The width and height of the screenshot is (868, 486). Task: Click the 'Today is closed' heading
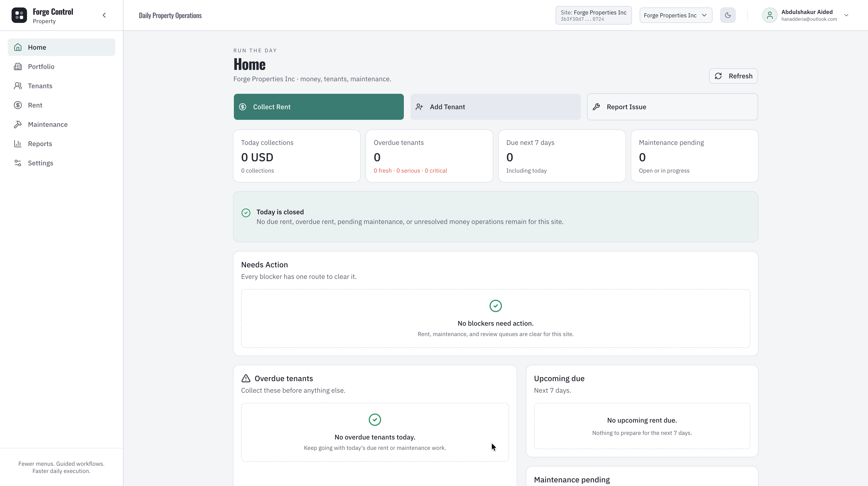(x=280, y=212)
